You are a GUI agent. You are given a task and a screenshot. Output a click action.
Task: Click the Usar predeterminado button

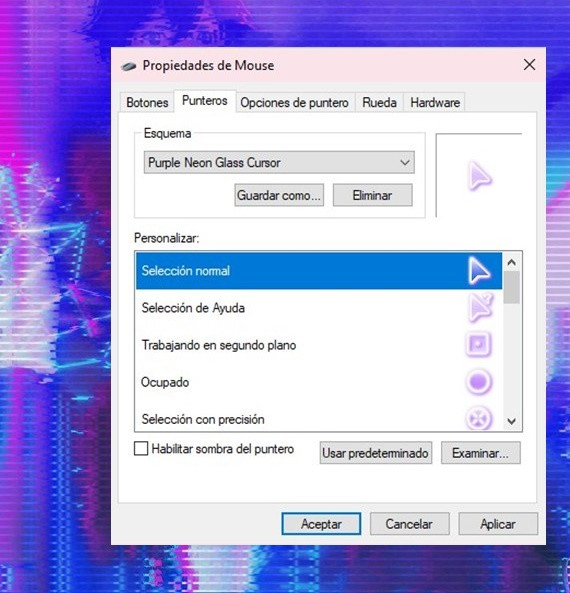pos(376,453)
